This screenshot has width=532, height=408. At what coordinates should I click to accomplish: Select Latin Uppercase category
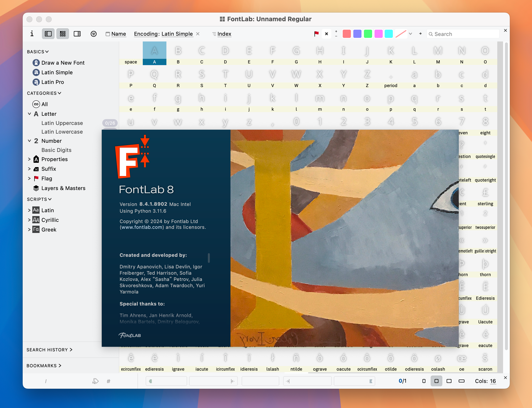62,123
